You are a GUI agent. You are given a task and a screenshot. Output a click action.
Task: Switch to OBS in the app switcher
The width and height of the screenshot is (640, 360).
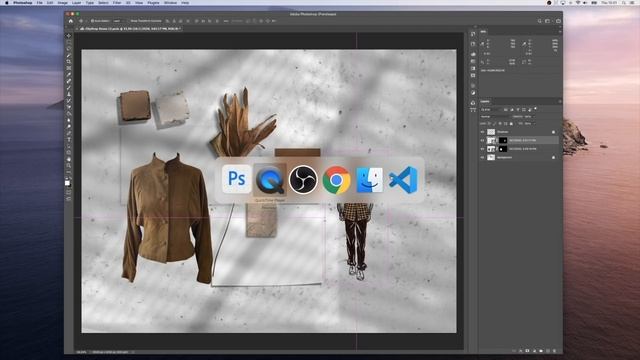303,179
